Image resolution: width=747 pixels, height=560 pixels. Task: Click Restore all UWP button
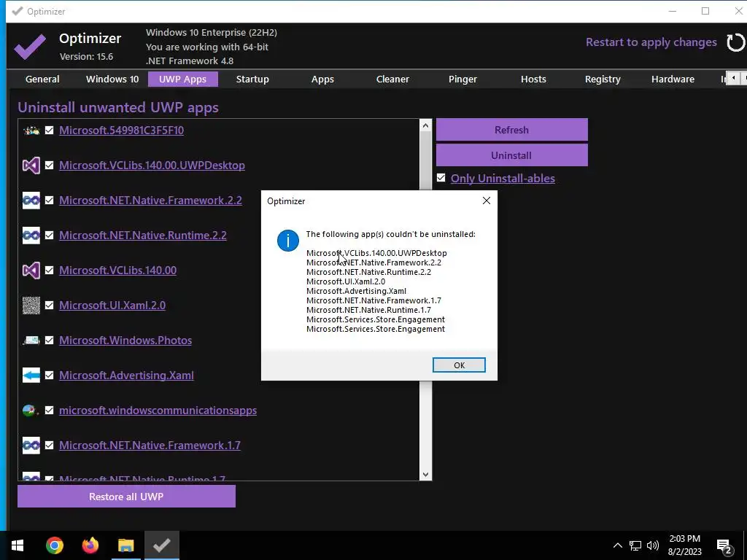tap(126, 496)
